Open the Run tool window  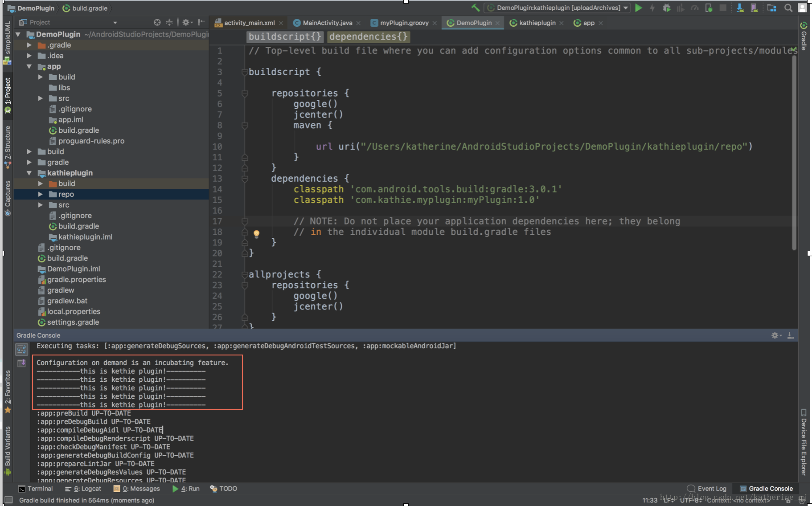(186, 489)
